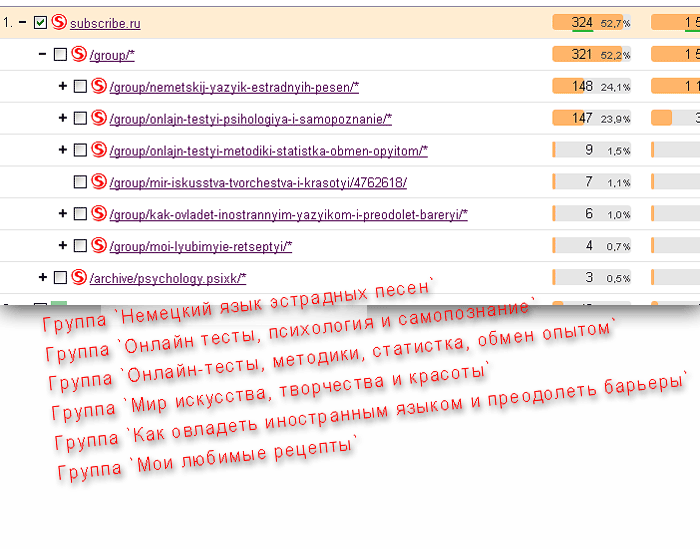Viewport: 700px width, 549px height.
Task: Check the onlajn-testyi-psihologiya-i-samopoznanie checkbox
Action: coord(80,118)
